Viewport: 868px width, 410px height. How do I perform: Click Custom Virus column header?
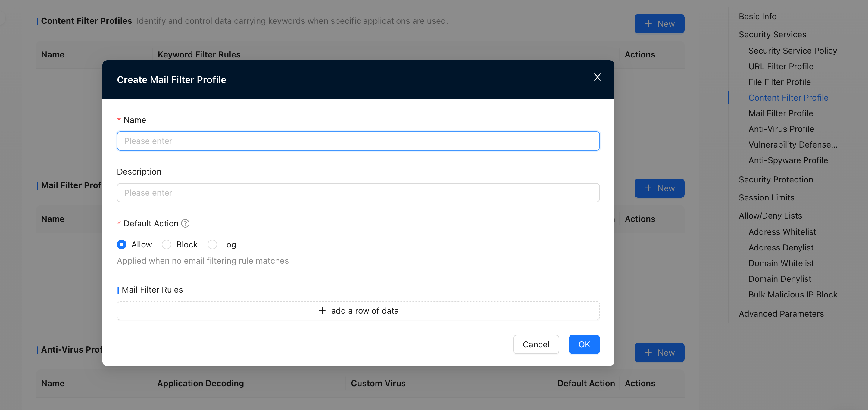click(x=378, y=384)
